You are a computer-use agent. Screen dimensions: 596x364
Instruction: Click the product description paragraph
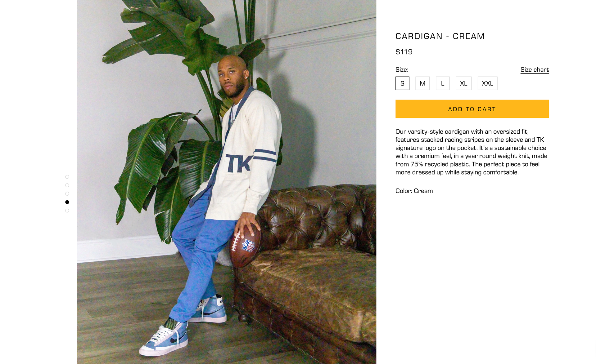point(472,152)
